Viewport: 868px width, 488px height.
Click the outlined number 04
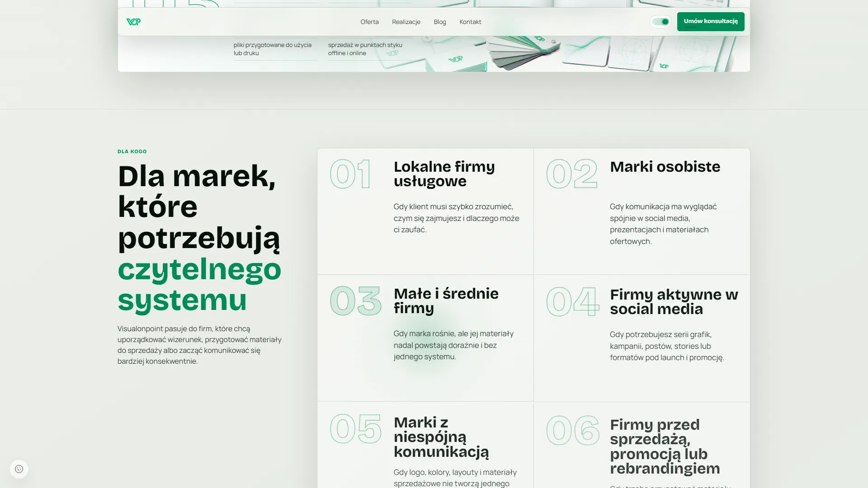(573, 301)
